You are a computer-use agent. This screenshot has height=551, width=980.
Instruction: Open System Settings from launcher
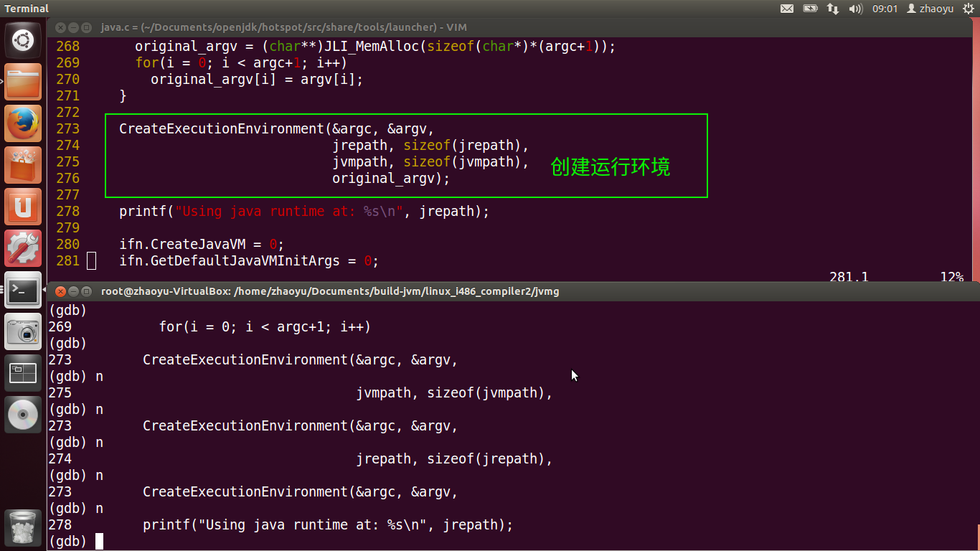pos(23,248)
